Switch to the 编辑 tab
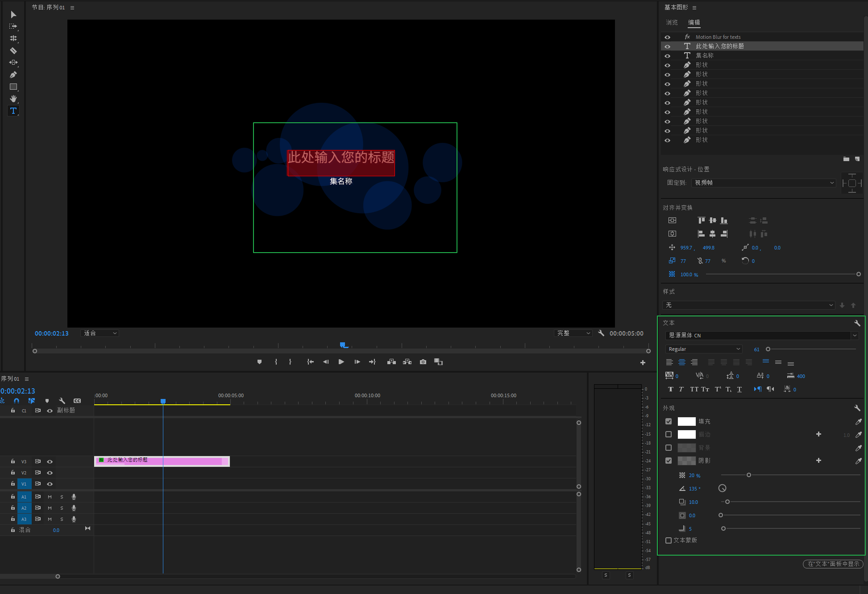Viewport: 868px width, 594px height. click(x=694, y=22)
